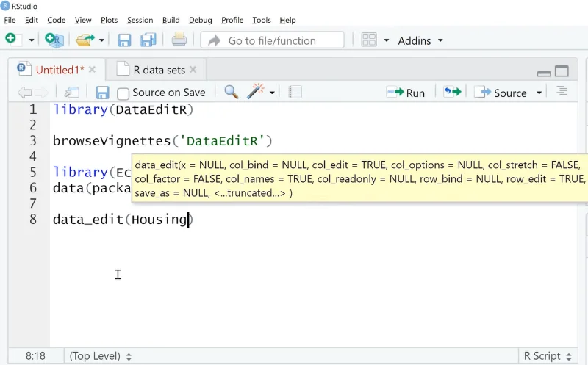Open the Debug menu
The height and width of the screenshot is (365, 588).
200,20
